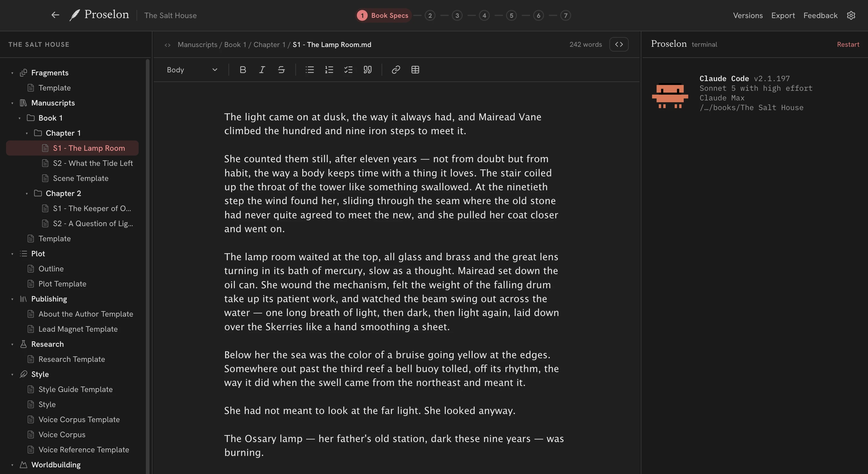Select the Book Specs step 1
868x474 pixels.
(x=383, y=15)
